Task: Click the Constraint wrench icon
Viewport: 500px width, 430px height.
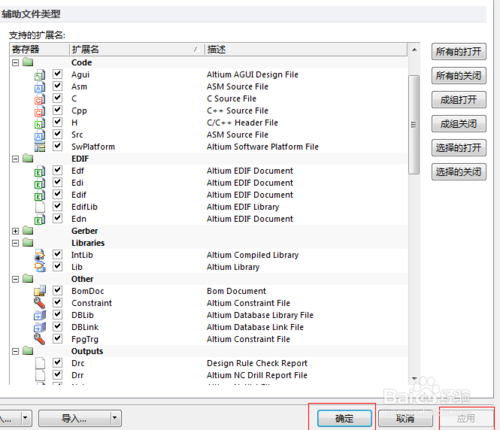Action: coord(39,303)
